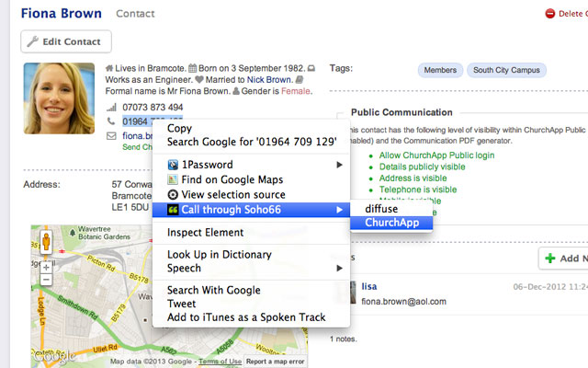The width and height of the screenshot is (588, 368).
Task: Click the Street View pegman icon
Action: point(46,244)
